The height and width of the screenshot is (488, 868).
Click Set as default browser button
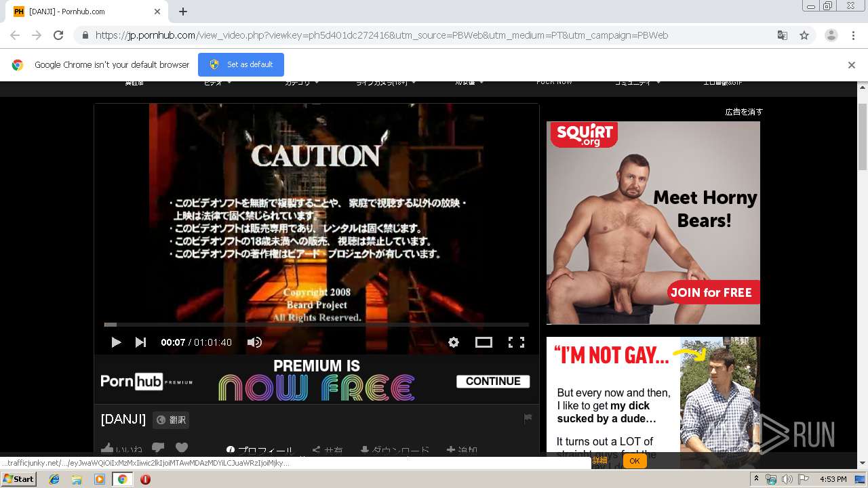(241, 64)
